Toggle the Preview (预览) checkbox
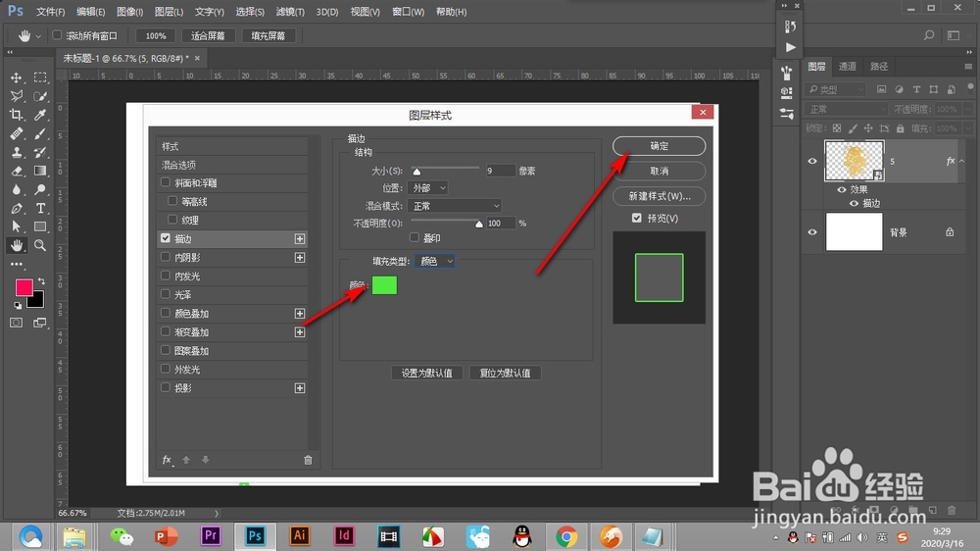This screenshot has height=551, width=980. click(636, 219)
